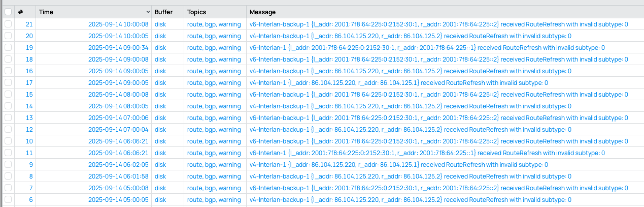Click the Topics column header
The width and height of the screenshot is (644, 207).
coord(196,12)
